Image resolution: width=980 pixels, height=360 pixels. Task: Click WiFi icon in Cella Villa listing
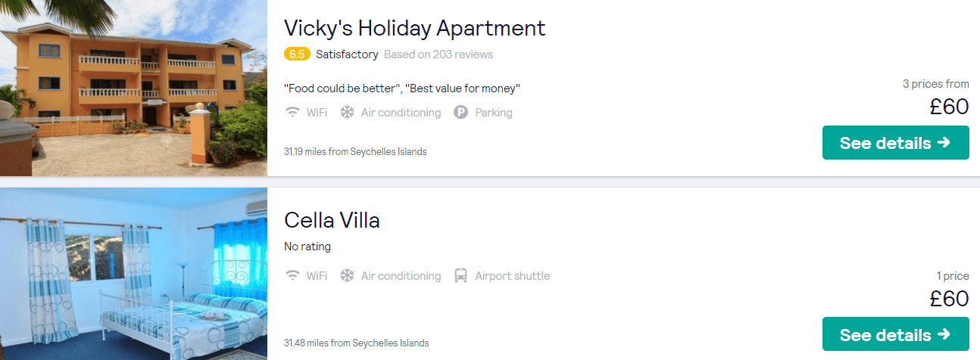292,276
